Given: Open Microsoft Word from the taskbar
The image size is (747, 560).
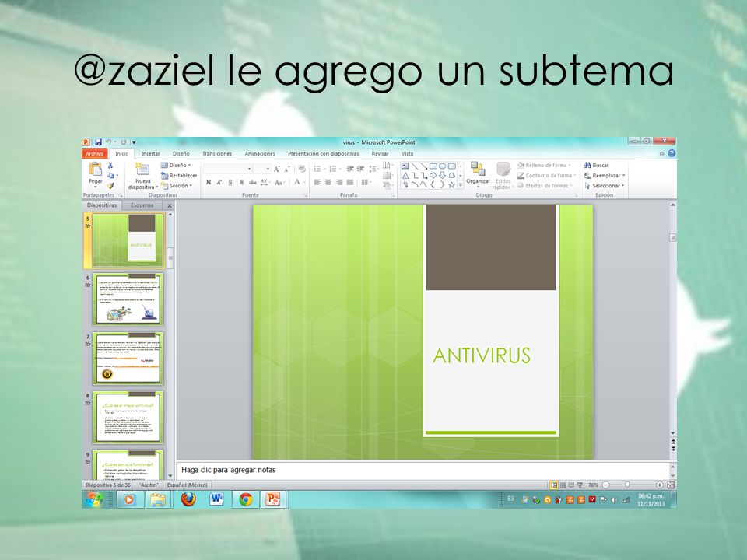Looking at the screenshot, I should pyautogui.click(x=216, y=499).
